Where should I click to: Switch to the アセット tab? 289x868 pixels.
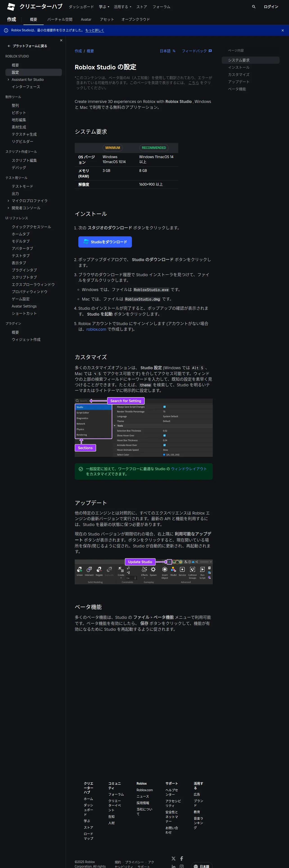point(107,20)
